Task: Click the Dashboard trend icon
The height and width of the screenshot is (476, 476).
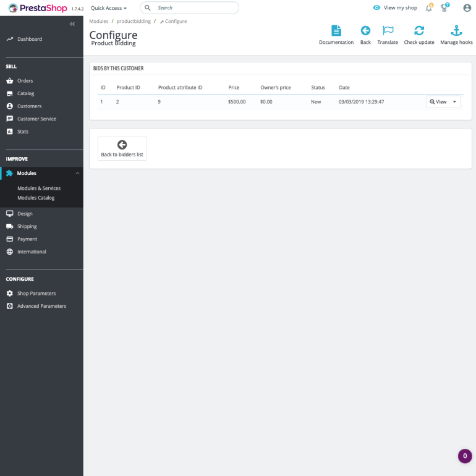Action: pyautogui.click(x=10, y=39)
